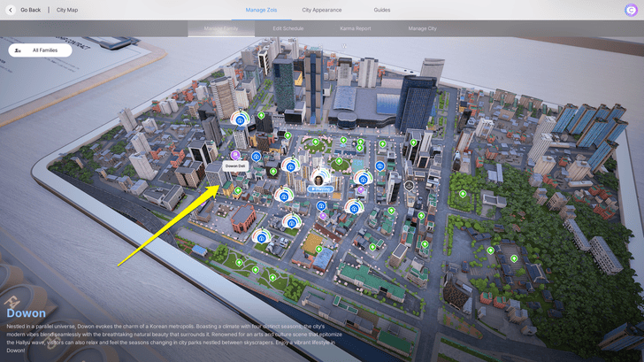The image size is (644, 362).
Task: Select the northernmost rainbow-ringed home marker
Action: pos(239,119)
